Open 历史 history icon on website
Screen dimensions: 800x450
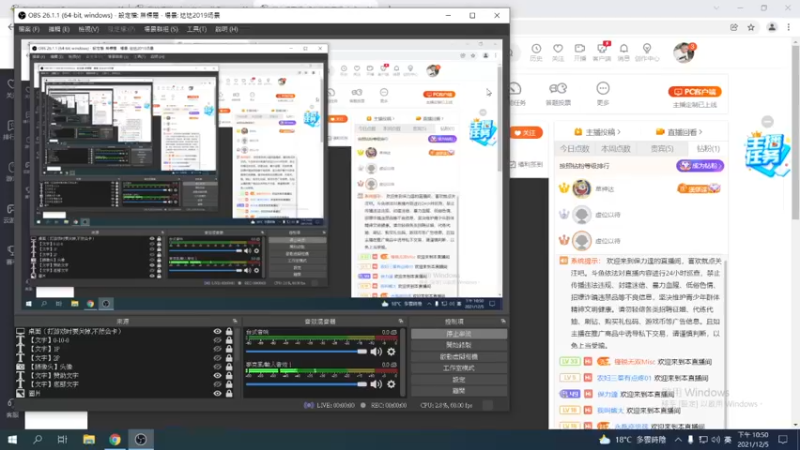click(536, 52)
